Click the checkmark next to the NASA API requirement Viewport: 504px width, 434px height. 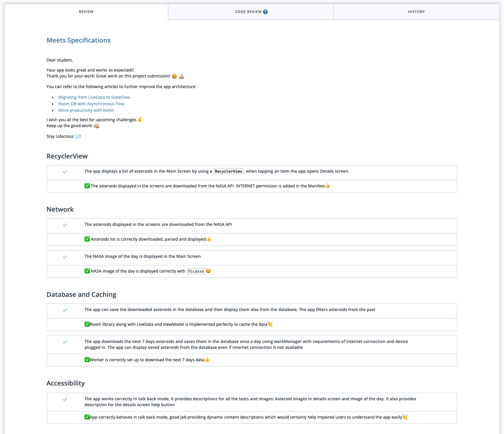[65, 225]
